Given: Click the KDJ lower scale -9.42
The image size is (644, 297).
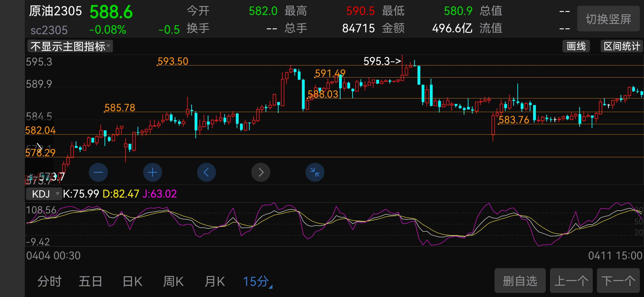Looking at the screenshot, I should (x=38, y=242).
